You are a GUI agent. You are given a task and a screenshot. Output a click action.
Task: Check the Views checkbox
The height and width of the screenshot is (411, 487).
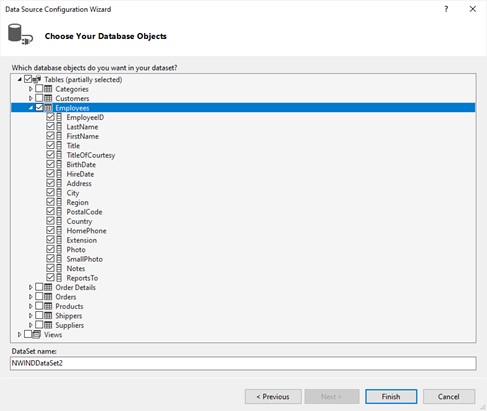point(28,334)
